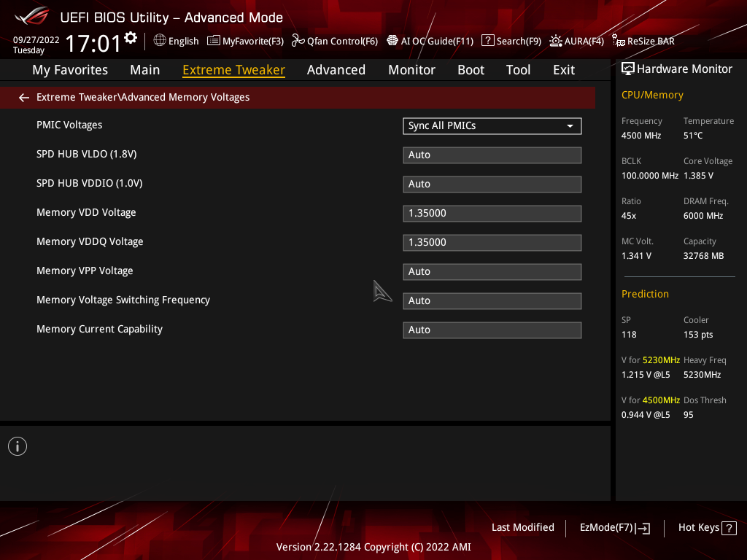Open MyFavorite(F3) list icon
747x560 pixels.
pyautogui.click(x=214, y=41)
